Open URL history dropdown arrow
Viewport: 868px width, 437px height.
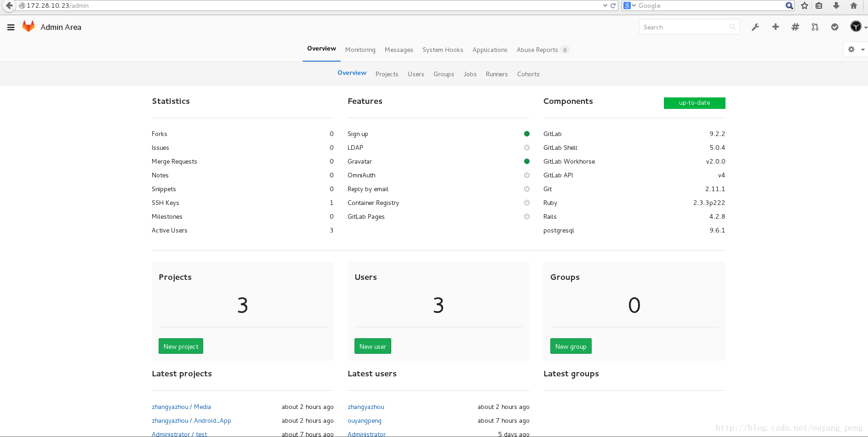(605, 6)
